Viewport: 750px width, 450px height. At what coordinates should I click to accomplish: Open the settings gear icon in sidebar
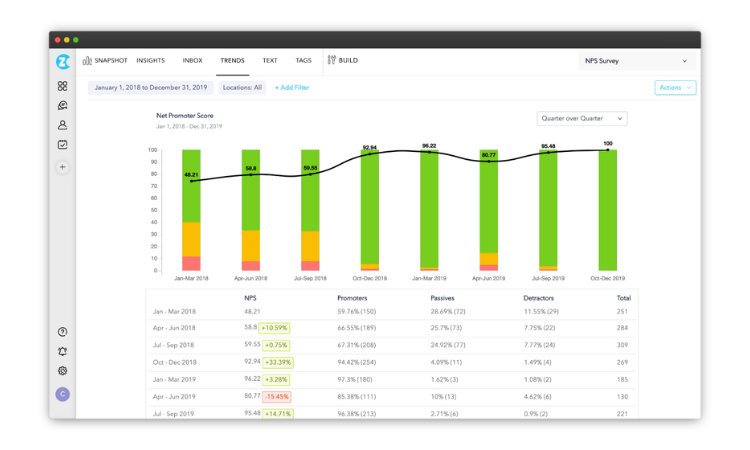coord(63,371)
